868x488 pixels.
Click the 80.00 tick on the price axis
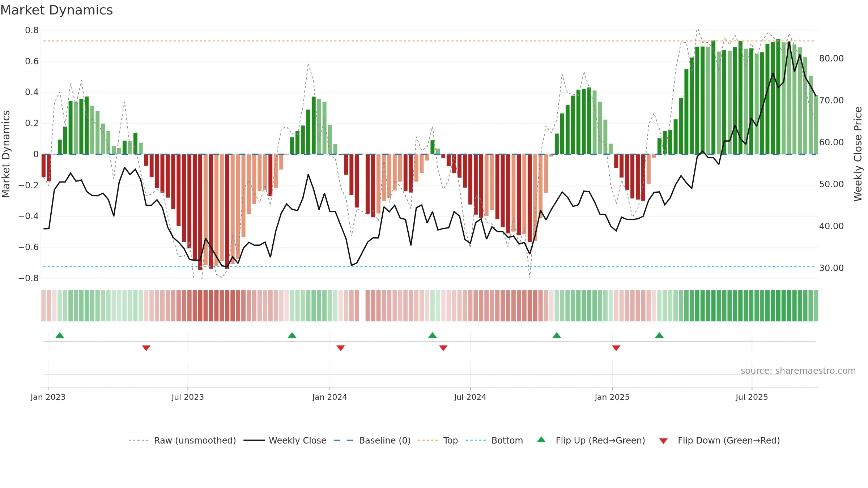click(x=831, y=59)
